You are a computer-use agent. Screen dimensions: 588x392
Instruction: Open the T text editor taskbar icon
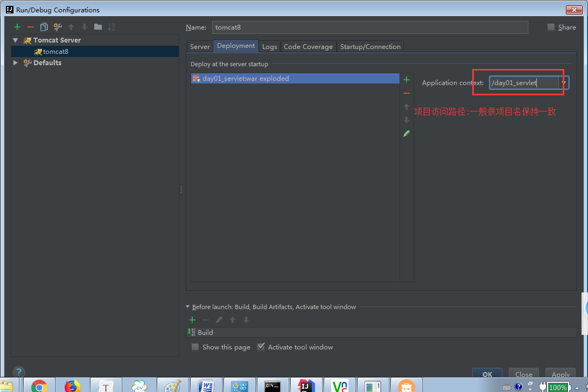click(106, 386)
